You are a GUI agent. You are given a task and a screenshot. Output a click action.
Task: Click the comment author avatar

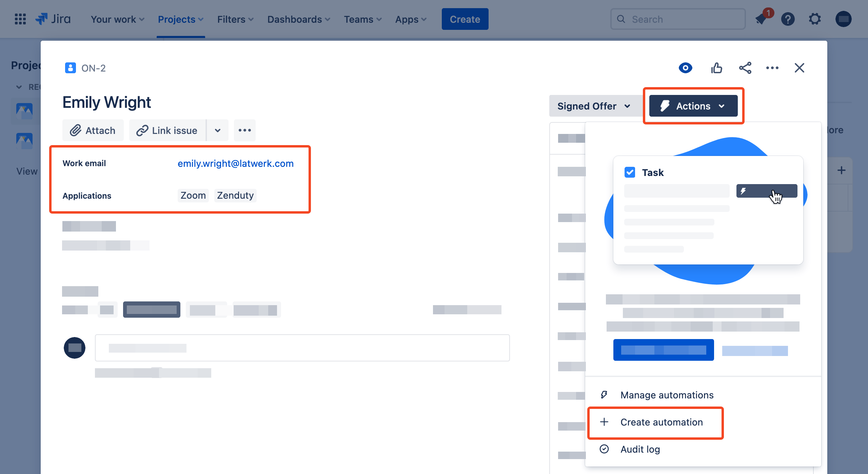click(x=75, y=348)
